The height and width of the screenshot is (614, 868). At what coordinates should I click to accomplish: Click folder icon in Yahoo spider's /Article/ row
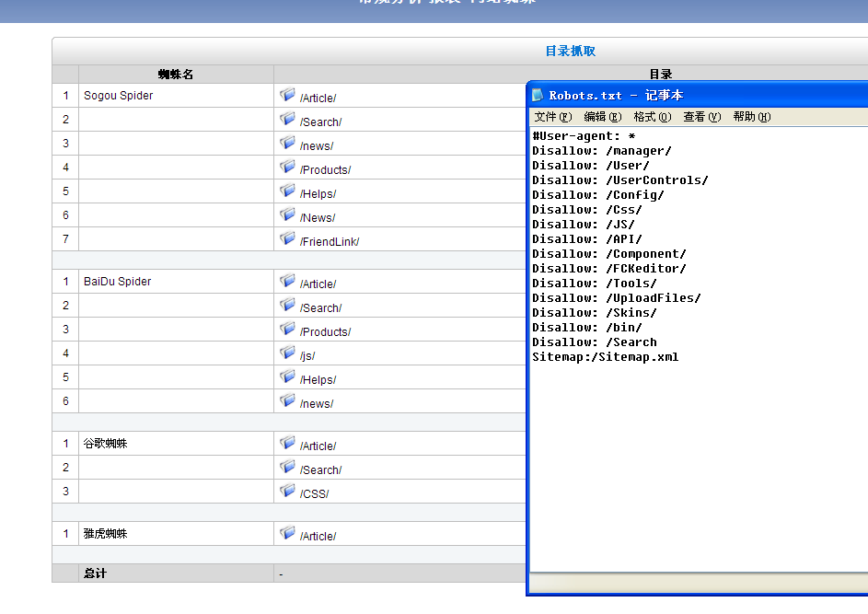pyautogui.click(x=287, y=533)
